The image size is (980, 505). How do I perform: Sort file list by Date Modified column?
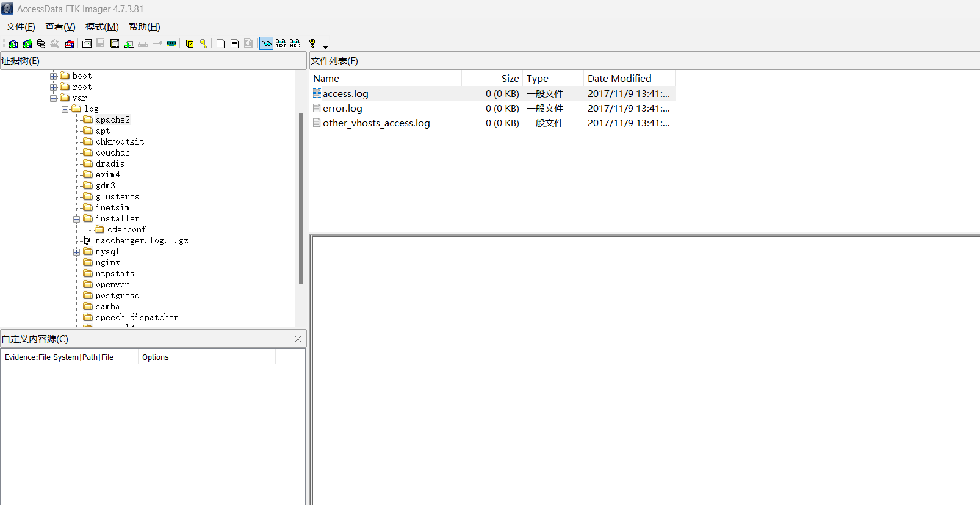tap(630, 78)
